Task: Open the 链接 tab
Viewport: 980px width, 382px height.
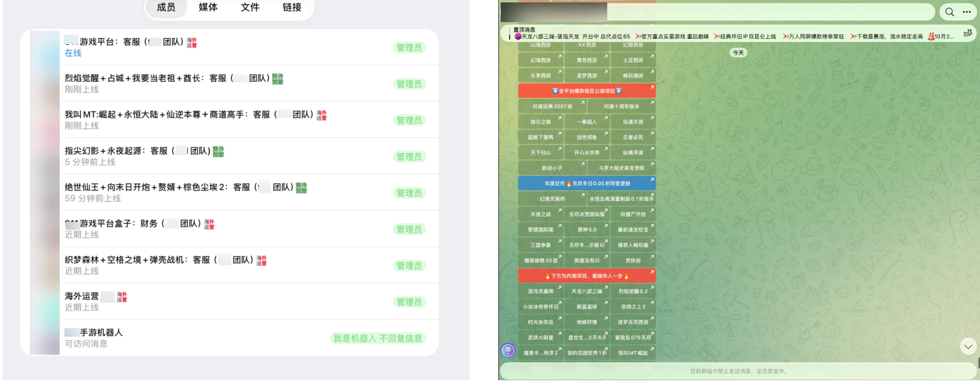Action: click(x=292, y=7)
